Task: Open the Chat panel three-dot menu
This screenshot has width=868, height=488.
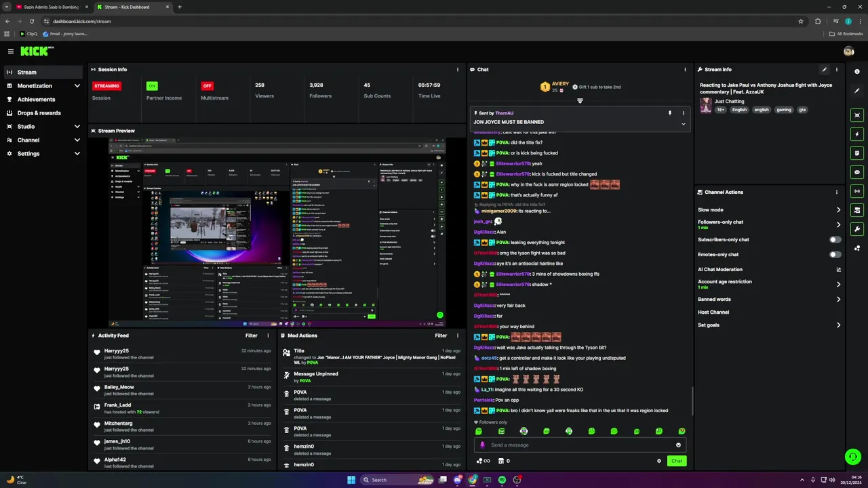Action: click(685, 69)
